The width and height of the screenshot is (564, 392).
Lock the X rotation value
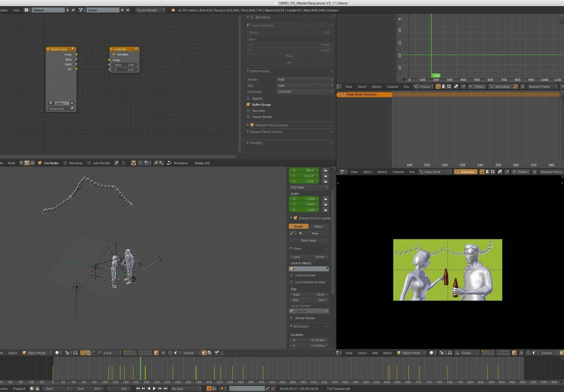(x=325, y=170)
